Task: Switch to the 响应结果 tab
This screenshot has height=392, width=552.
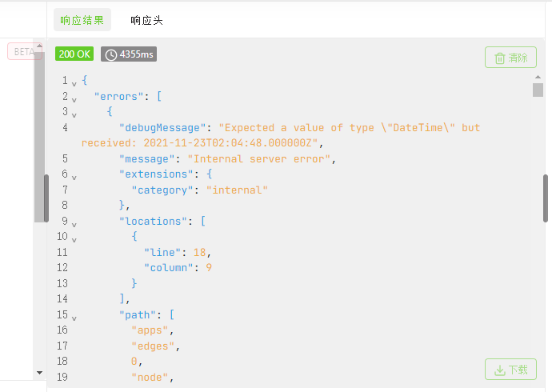Action: pyautogui.click(x=82, y=20)
